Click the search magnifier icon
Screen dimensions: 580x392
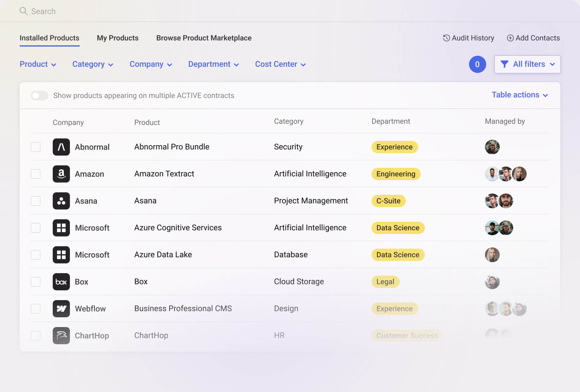coord(24,11)
